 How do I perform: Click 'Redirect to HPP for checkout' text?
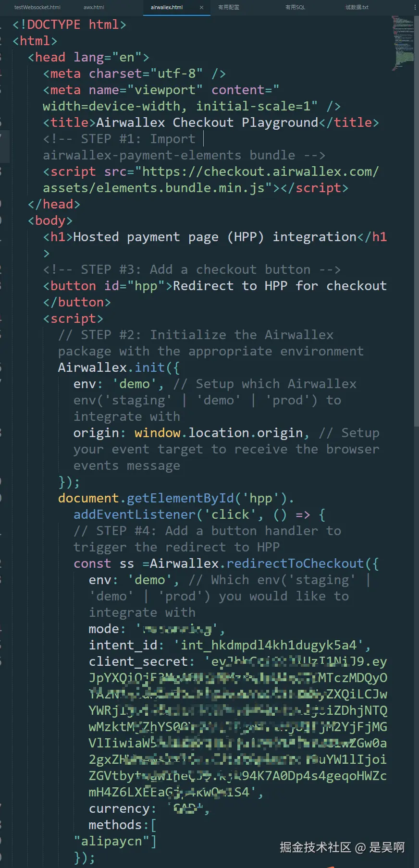[x=280, y=286]
